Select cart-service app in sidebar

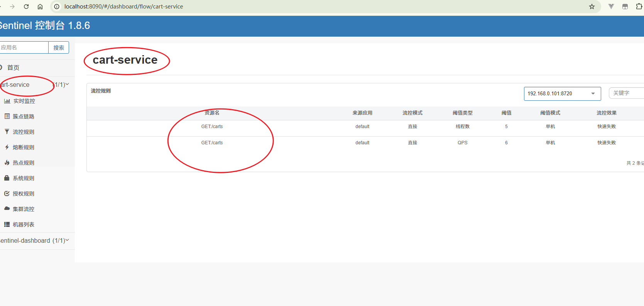15,85
